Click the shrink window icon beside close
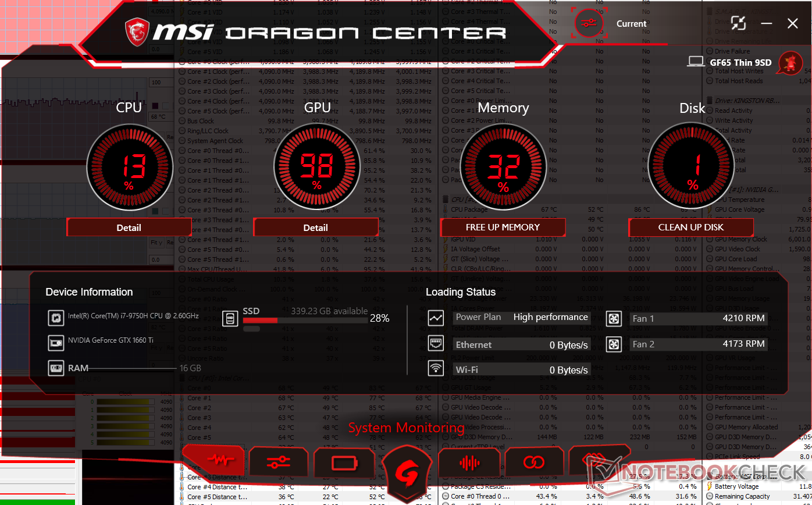Screen dimensions: 812x505 pos(739,23)
